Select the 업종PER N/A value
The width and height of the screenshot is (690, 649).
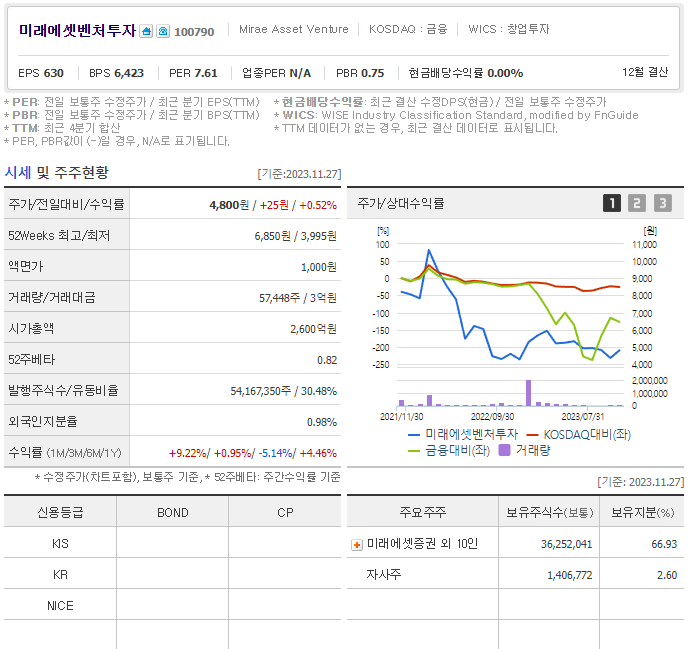click(276, 73)
